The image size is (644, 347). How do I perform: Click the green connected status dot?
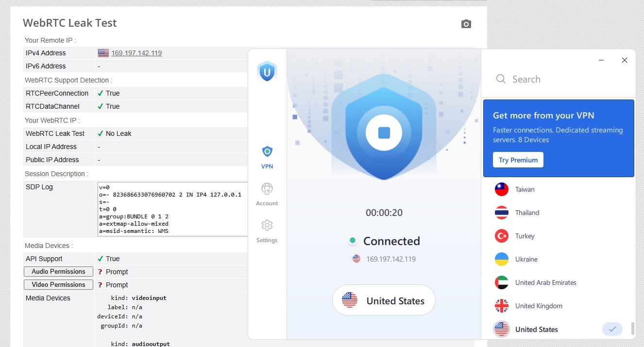coord(353,241)
